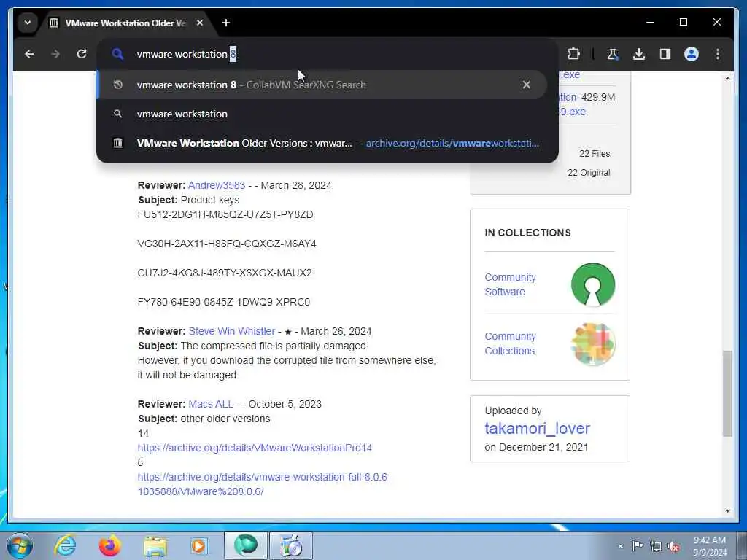Open reviewer Macs ALL's profile link
Screen dimensions: 747x560
coord(211,404)
